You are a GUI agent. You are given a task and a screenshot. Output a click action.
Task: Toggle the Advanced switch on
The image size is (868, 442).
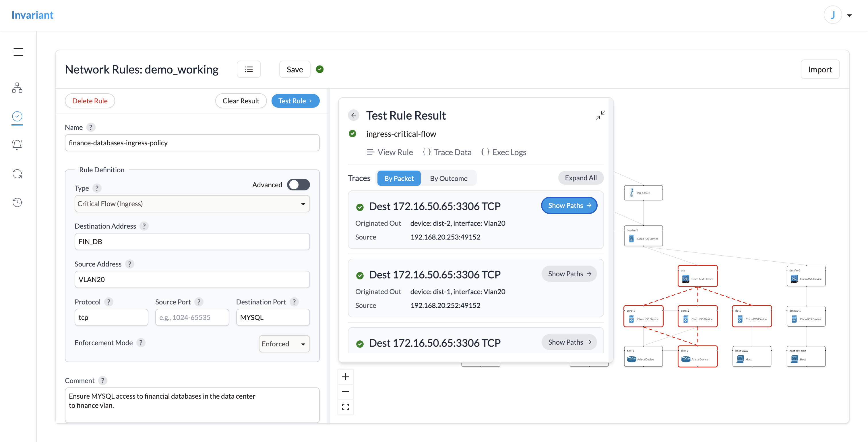pos(298,185)
